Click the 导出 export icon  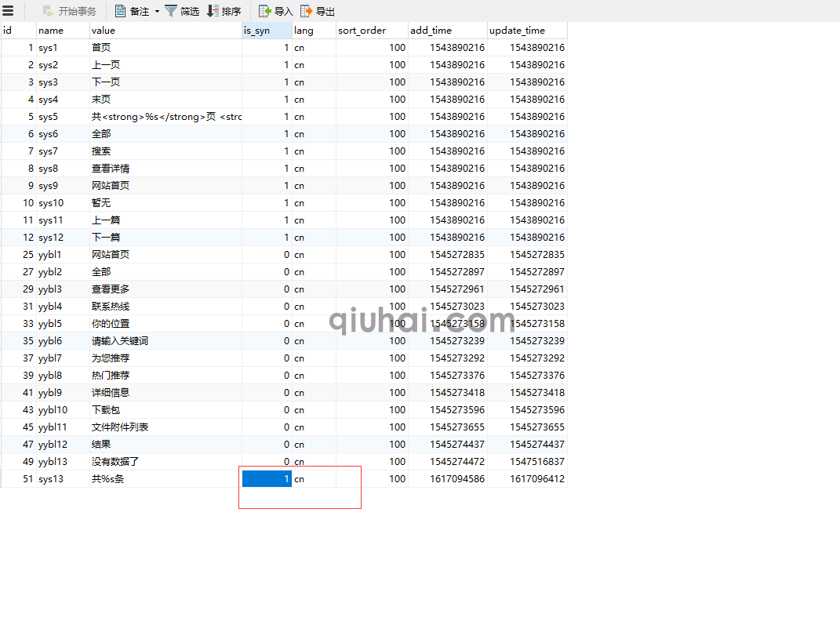point(307,11)
